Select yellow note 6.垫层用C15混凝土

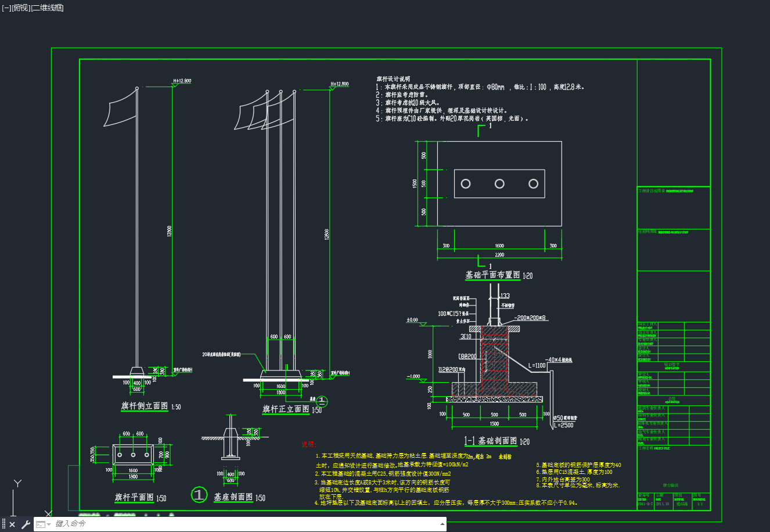pos(574,472)
